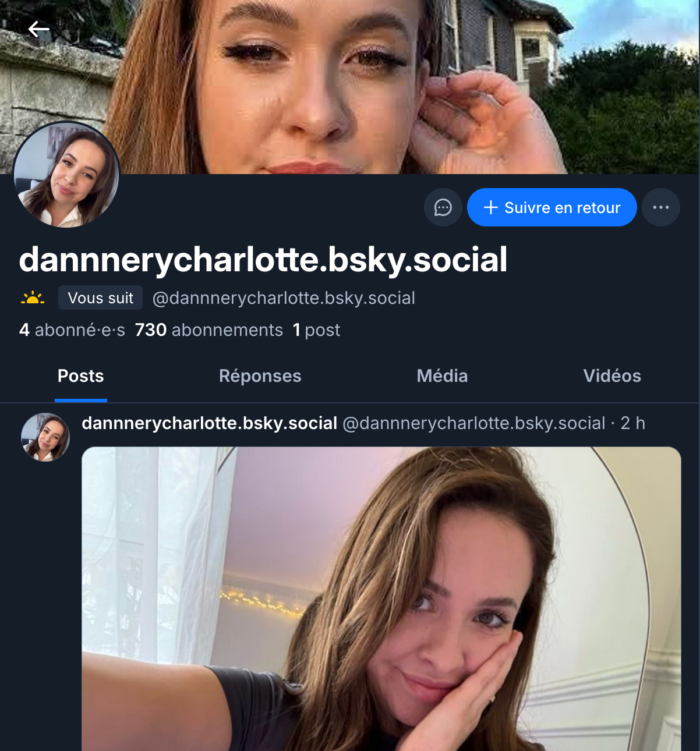Viewport: 700px width, 751px height.
Task: Click the yellow sunrise badge icon
Action: (x=33, y=298)
